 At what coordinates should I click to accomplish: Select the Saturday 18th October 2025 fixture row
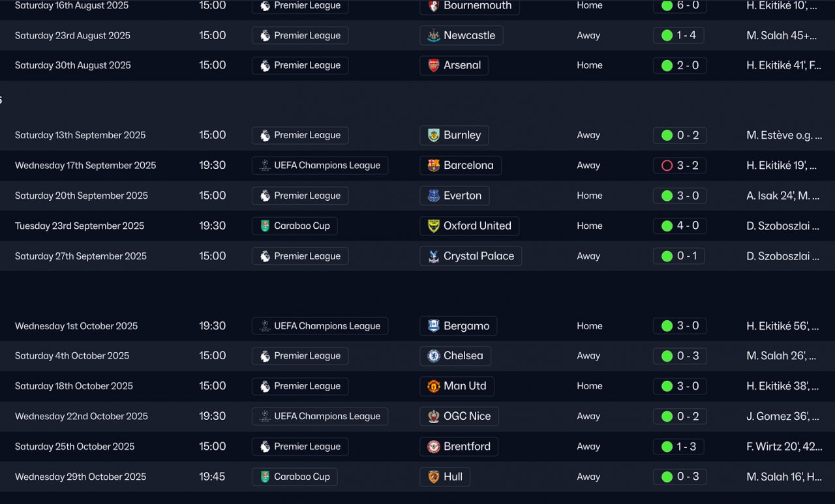click(x=74, y=386)
